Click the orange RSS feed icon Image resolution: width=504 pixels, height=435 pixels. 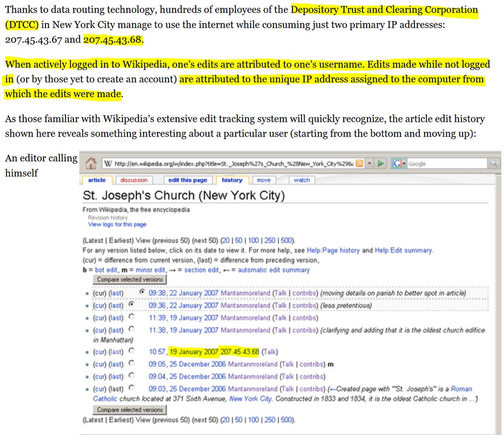(x=359, y=163)
